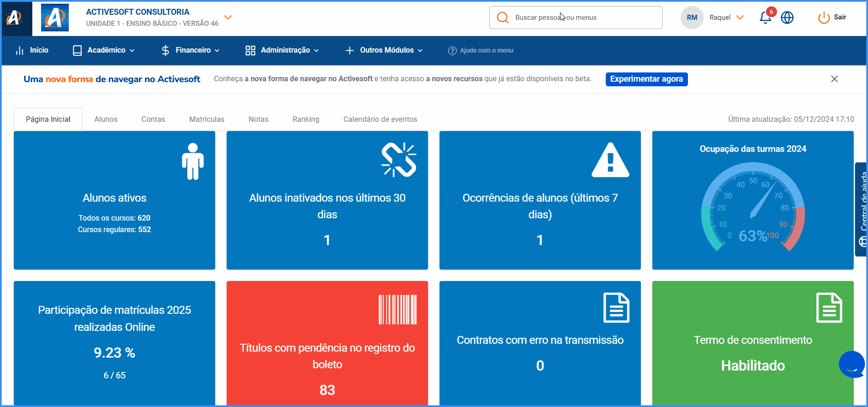
Task: Click the Início bar chart icon
Action: (19, 50)
